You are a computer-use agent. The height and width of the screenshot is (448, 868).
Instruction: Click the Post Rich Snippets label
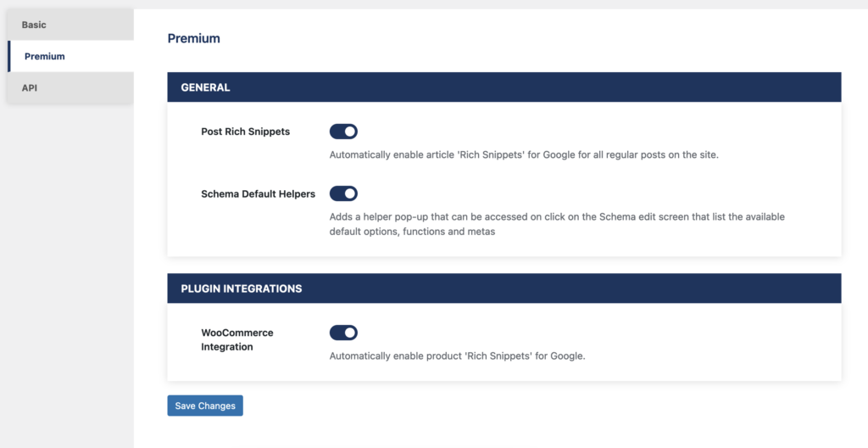click(x=245, y=132)
